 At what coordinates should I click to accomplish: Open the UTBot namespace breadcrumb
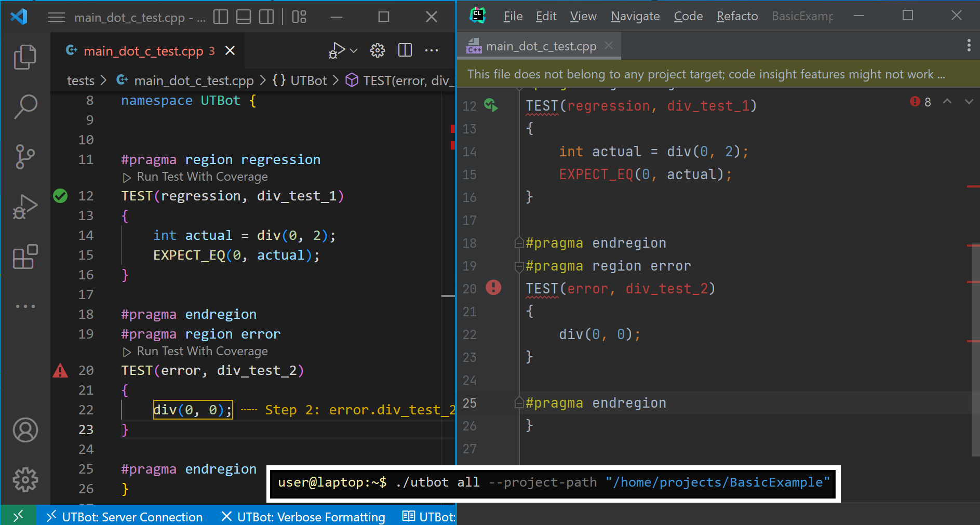300,80
